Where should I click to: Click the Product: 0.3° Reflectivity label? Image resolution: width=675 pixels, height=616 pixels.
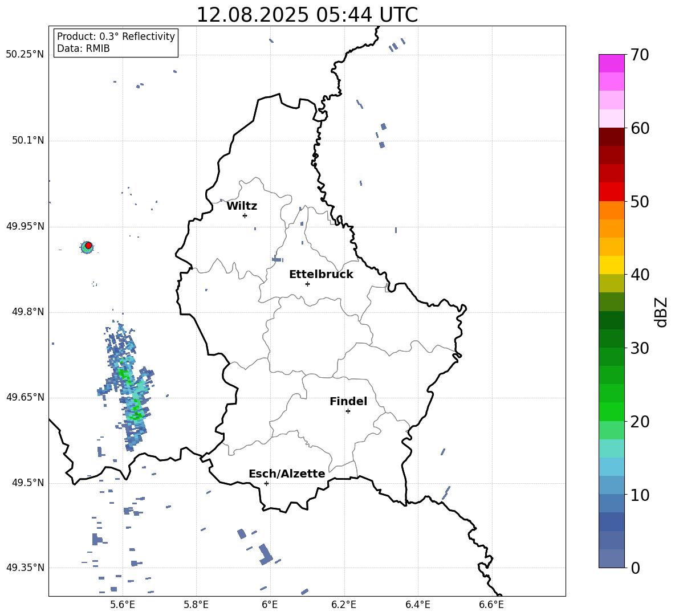coord(116,36)
